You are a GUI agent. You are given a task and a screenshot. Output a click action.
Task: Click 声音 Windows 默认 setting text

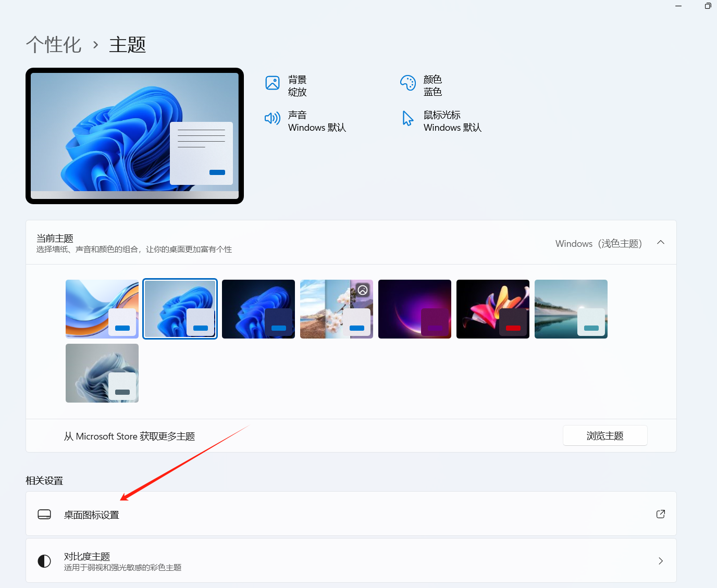(317, 121)
